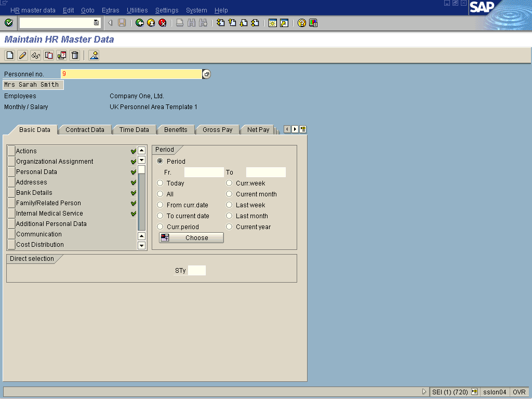The width and height of the screenshot is (532, 399).
Task: Open the tab list menu icon
Action: pos(303,129)
